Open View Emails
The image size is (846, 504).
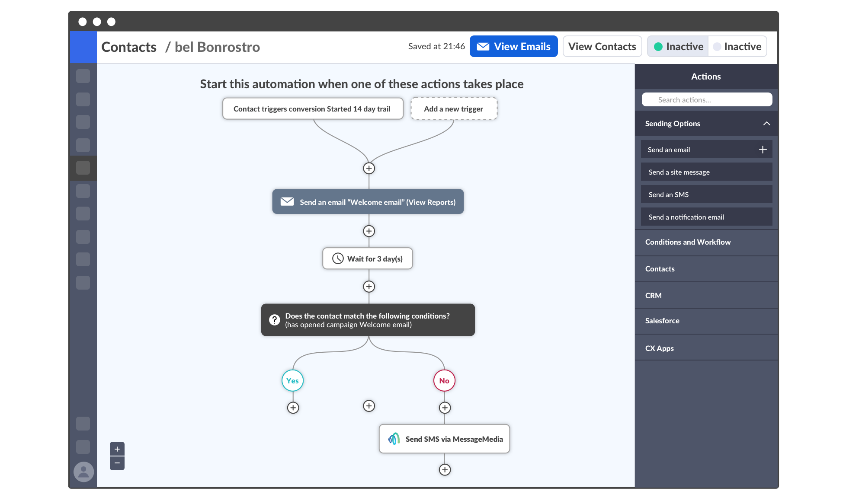(513, 47)
